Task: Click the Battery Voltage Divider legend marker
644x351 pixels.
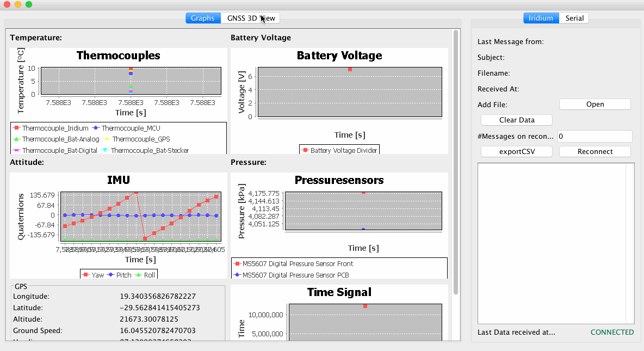Action: pyautogui.click(x=305, y=150)
